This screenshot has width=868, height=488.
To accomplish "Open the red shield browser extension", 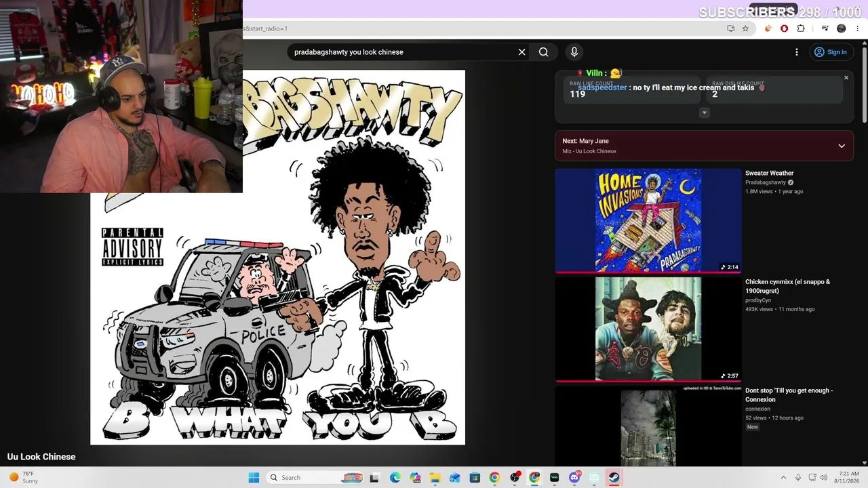I will 785,28.
